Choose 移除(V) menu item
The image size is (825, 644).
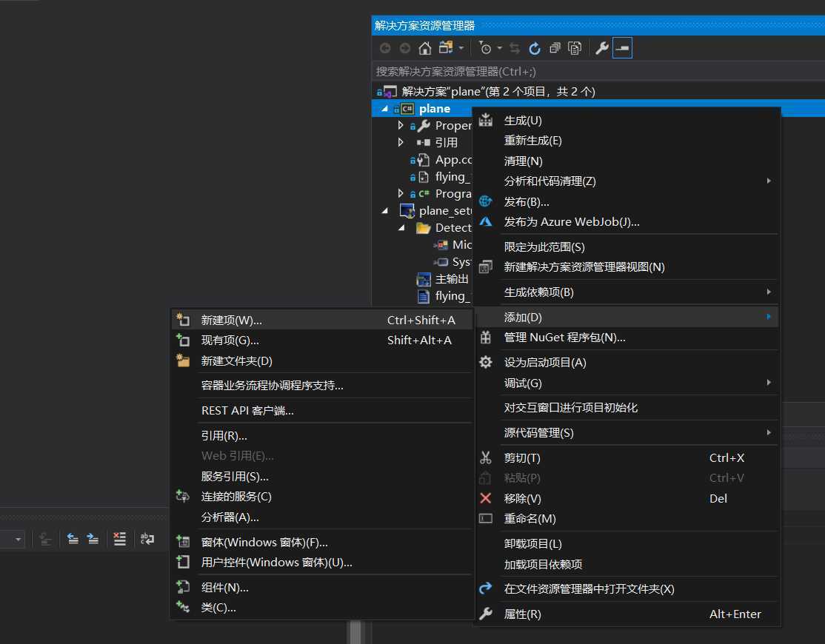627,499
